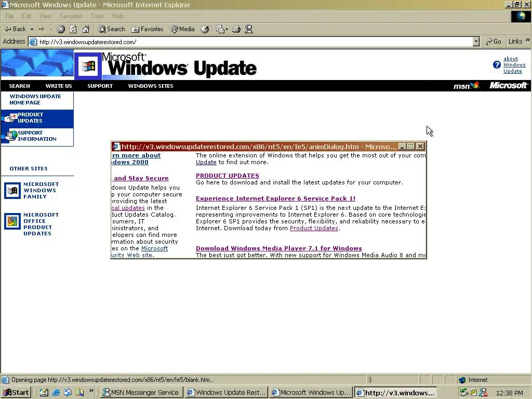The image size is (532, 399).
Task: Go to the Home page icon
Action: 86,29
